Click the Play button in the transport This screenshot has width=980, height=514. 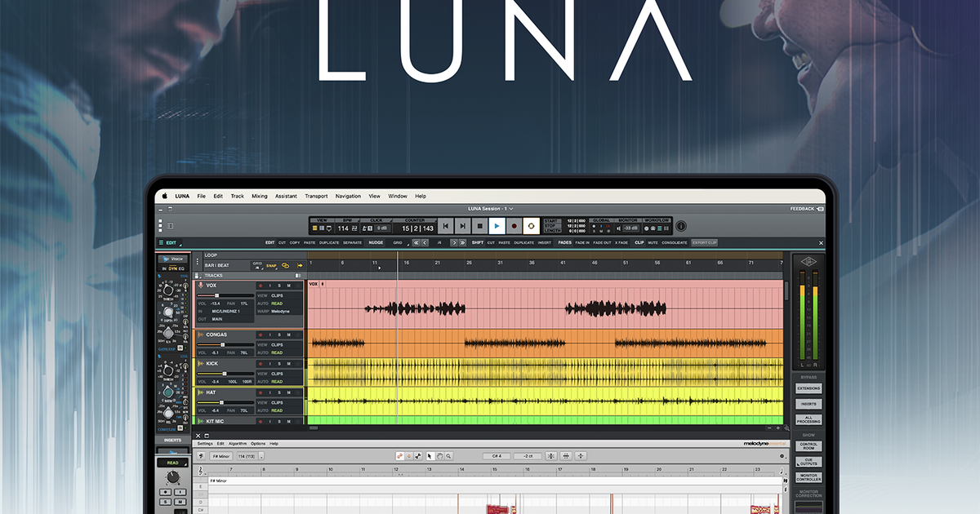[x=497, y=226]
